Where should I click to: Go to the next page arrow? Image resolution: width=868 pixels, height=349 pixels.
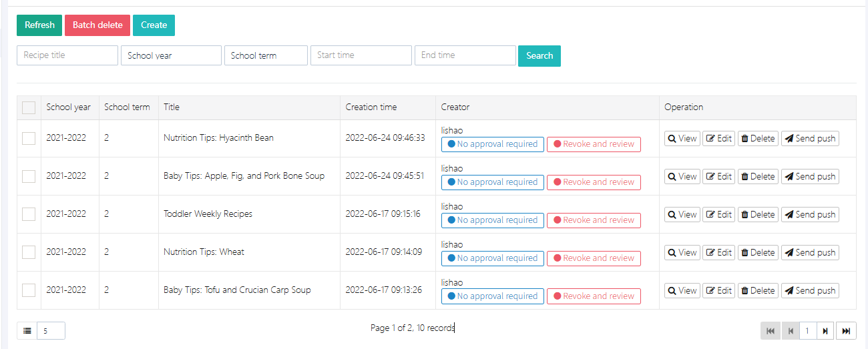tap(826, 331)
